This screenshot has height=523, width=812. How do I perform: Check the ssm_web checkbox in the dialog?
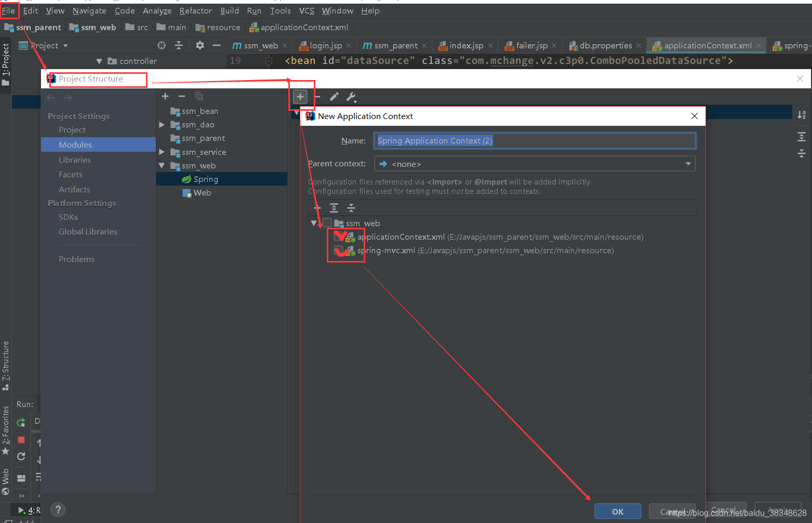coord(327,223)
